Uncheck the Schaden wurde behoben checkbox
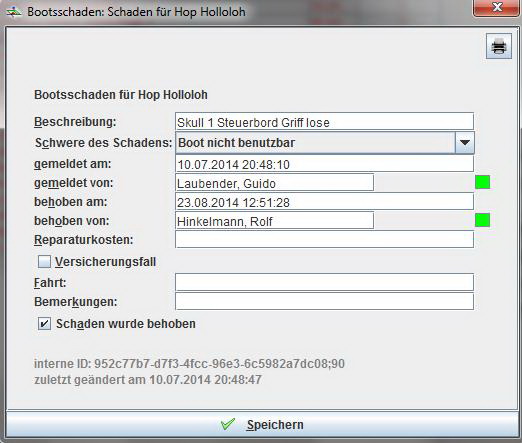 tap(44, 324)
